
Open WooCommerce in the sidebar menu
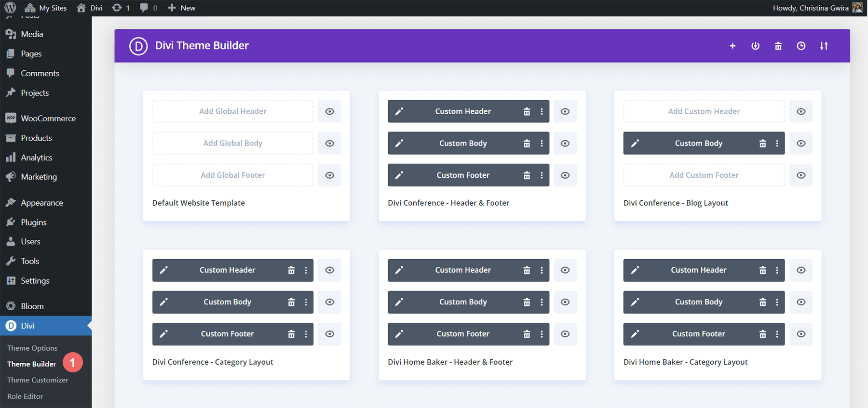click(x=46, y=118)
